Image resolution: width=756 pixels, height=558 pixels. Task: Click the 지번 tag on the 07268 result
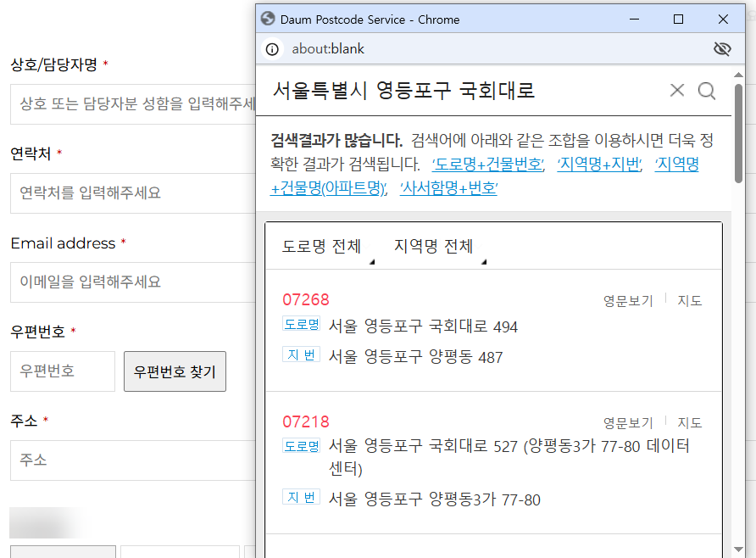[x=302, y=354]
